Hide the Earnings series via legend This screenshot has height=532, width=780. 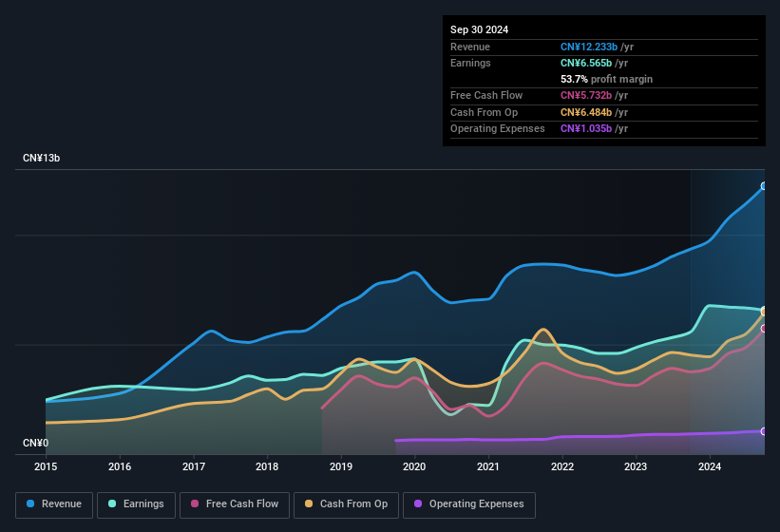[137, 504]
